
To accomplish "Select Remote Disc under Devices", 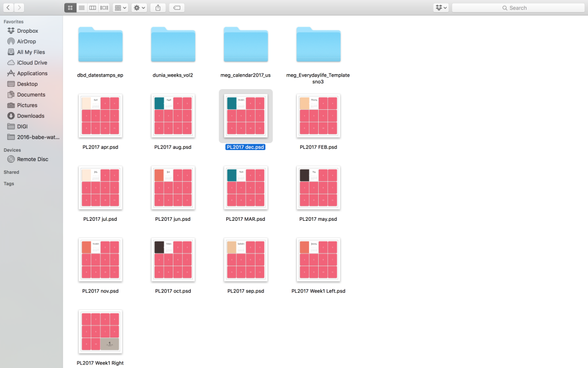I will pyautogui.click(x=33, y=159).
